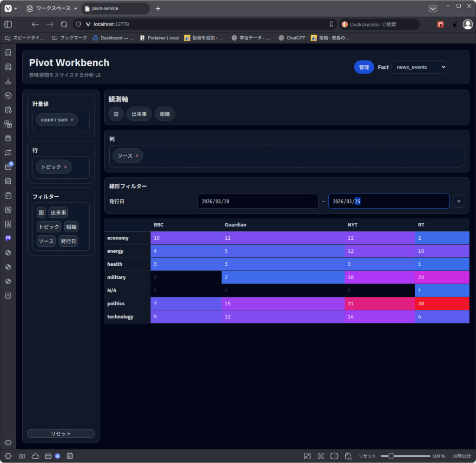Adjust the page zoom slider

click(x=391, y=456)
